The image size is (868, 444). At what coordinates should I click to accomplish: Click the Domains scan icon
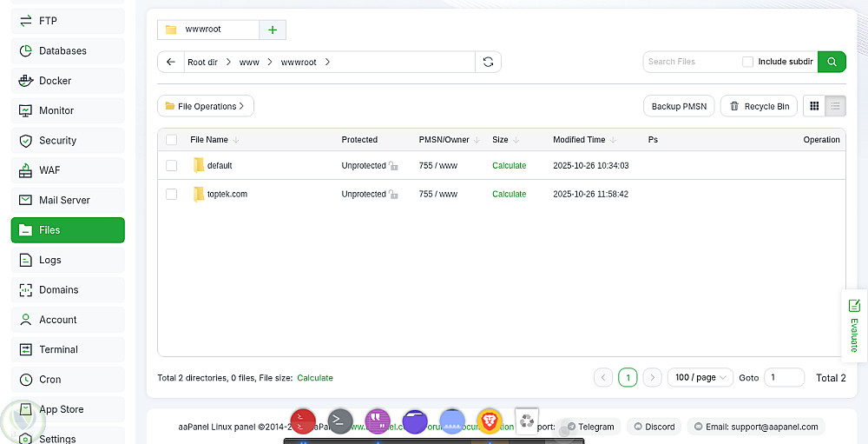point(25,290)
